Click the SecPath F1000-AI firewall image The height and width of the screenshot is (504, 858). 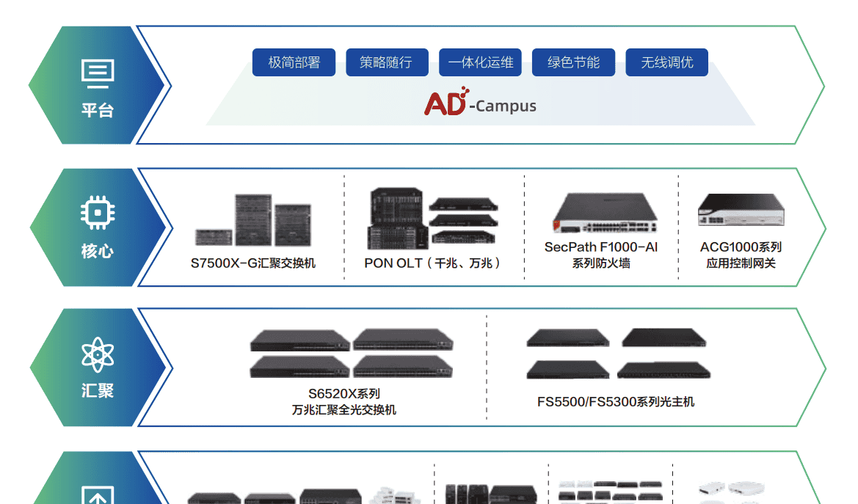click(600, 213)
